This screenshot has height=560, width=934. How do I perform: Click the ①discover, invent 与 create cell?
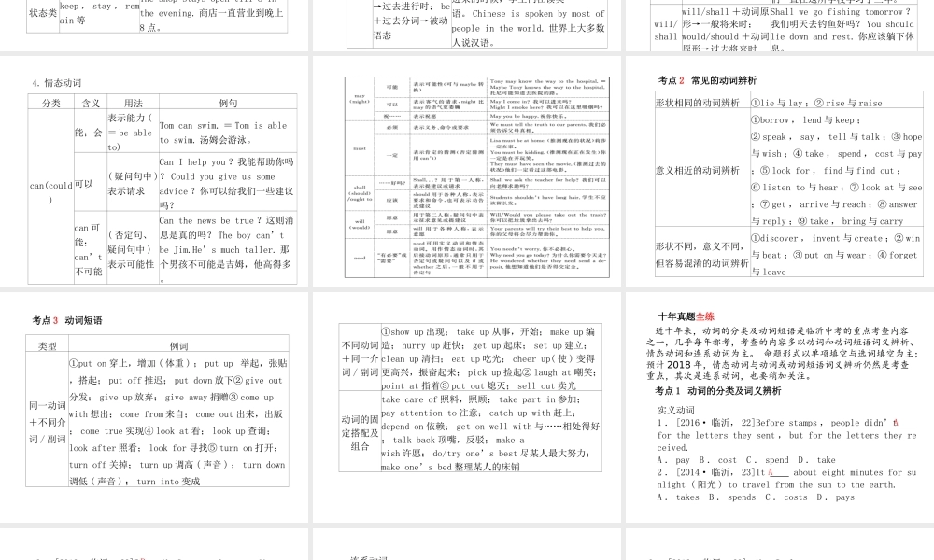coord(836,254)
